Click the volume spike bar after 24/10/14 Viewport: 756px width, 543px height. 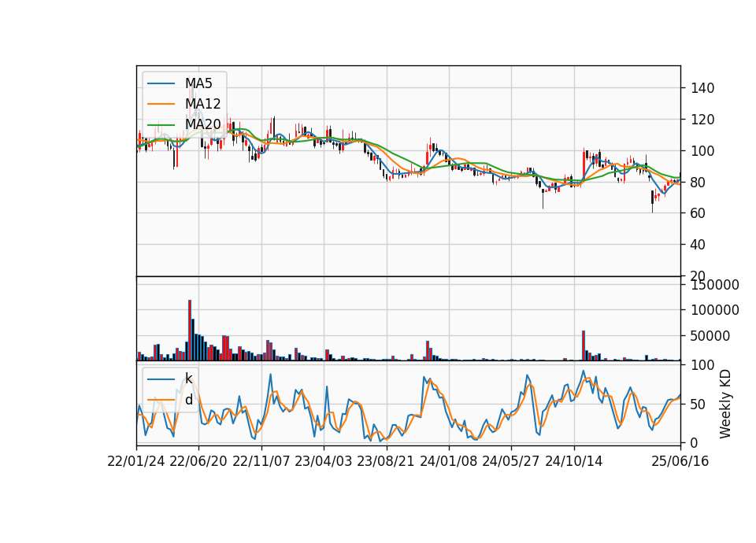pyautogui.click(x=584, y=346)
